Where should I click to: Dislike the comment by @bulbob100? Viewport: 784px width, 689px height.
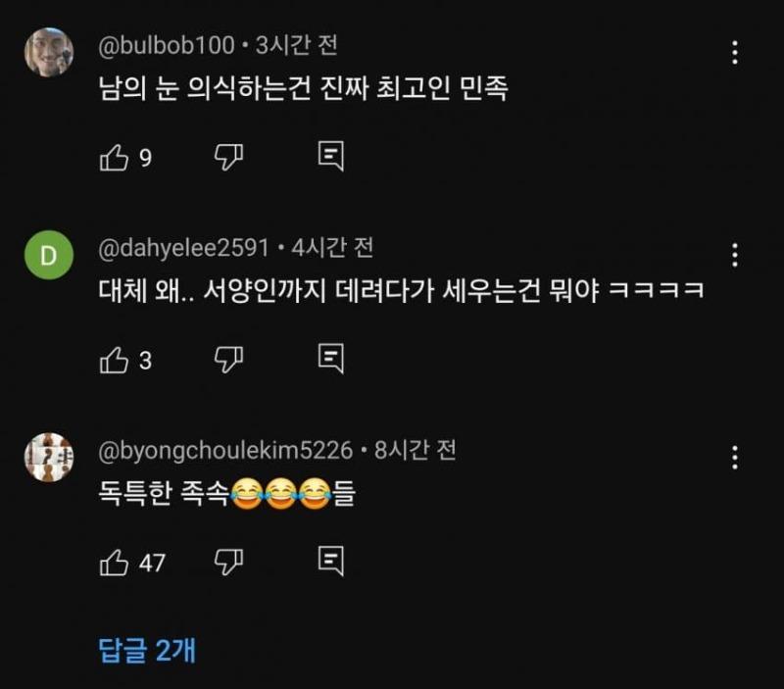(x=228, y=157)
